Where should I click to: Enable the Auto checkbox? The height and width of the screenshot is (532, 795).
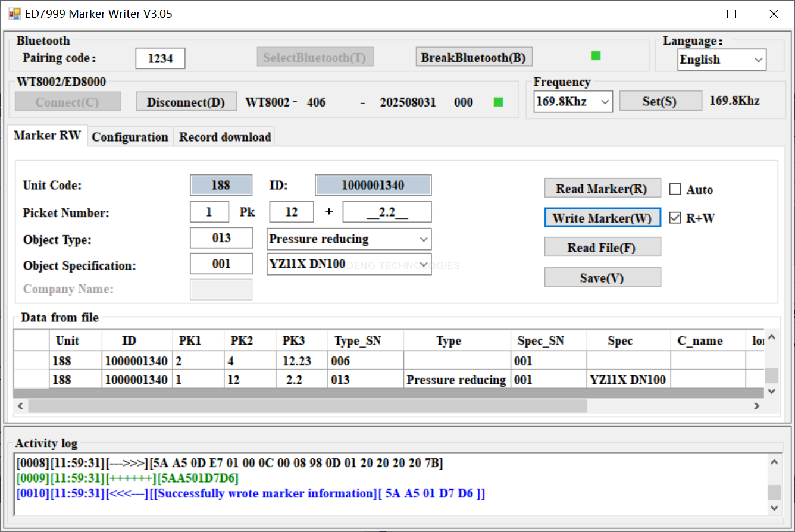coord(675,189)
